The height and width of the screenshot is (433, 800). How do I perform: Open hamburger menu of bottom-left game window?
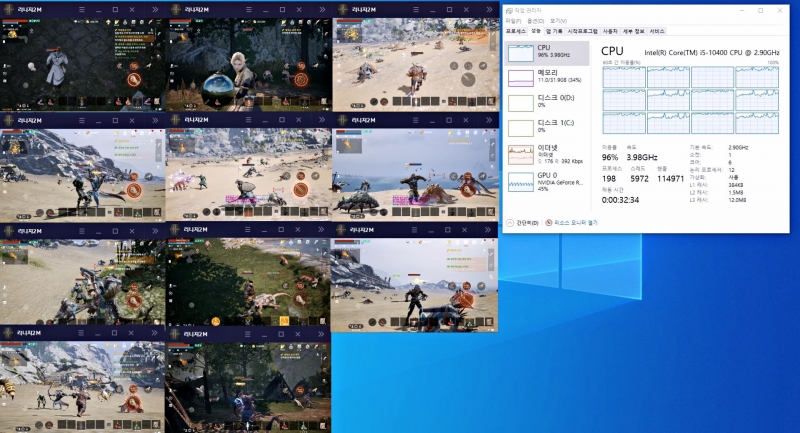[x=81, y=333]
